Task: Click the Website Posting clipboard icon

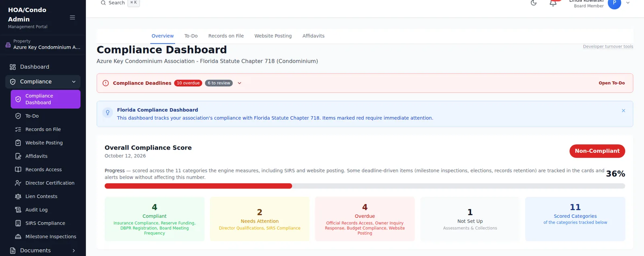Action: pyautogui.click(x=18, y=143)
